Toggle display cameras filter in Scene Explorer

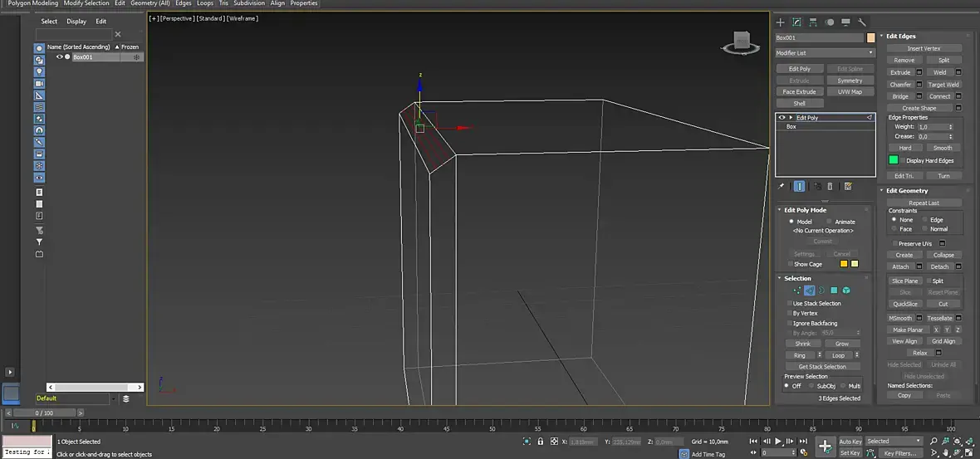pyautogui.click(x=39, y=84)
